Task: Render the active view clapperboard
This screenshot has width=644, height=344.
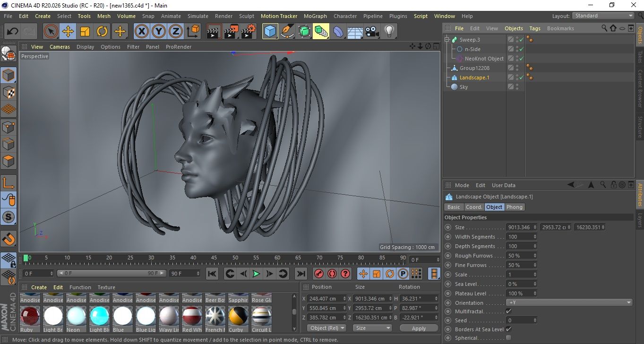Action: [x=214, y=32]
